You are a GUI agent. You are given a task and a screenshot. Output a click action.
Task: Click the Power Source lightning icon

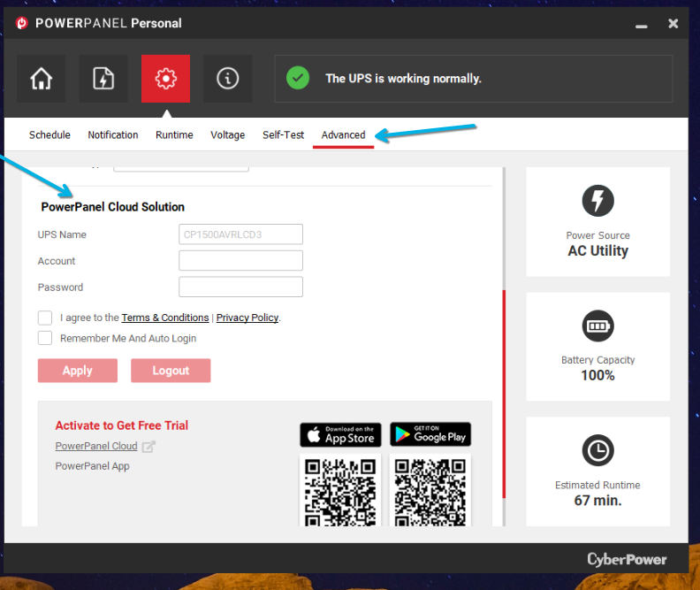point(597,201)
